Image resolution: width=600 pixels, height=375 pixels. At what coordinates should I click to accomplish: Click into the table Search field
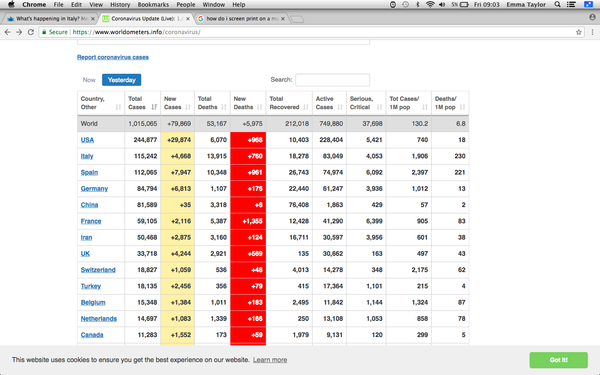pyautogui.click(x=333, y=80)
